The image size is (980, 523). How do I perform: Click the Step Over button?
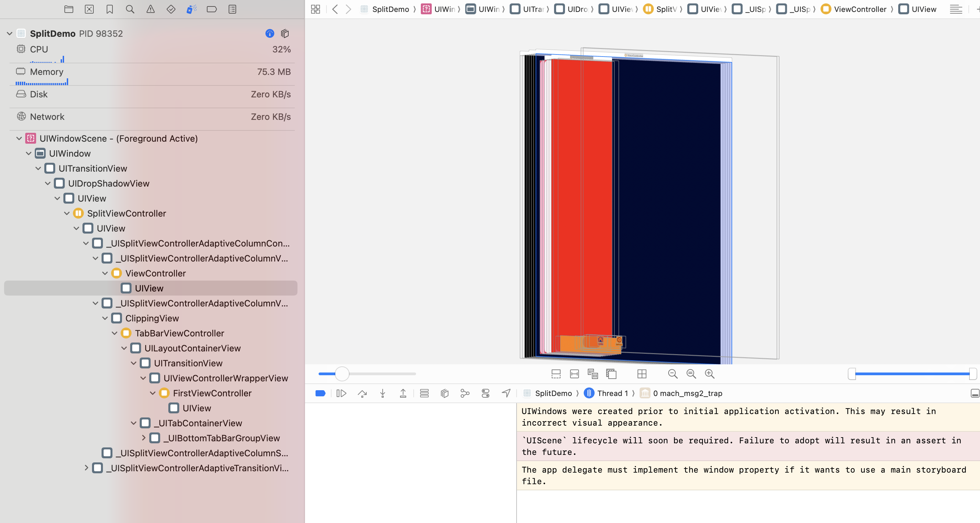click(362, 393)
